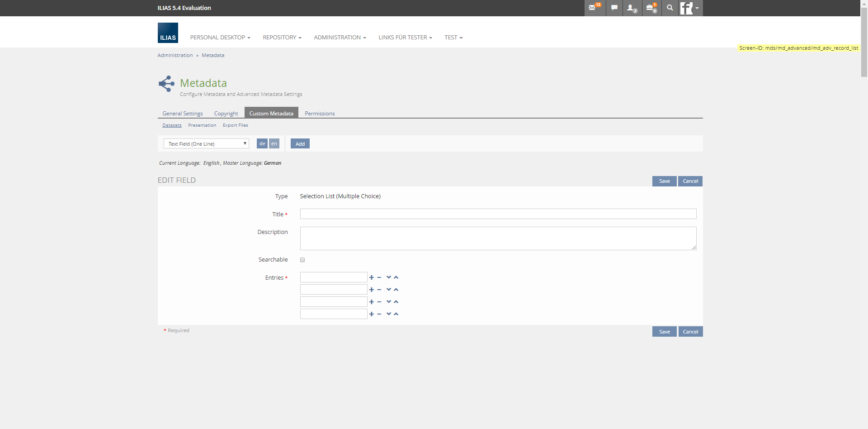
Task: Enable the Searchable checkbox
Action: (302, 260)
